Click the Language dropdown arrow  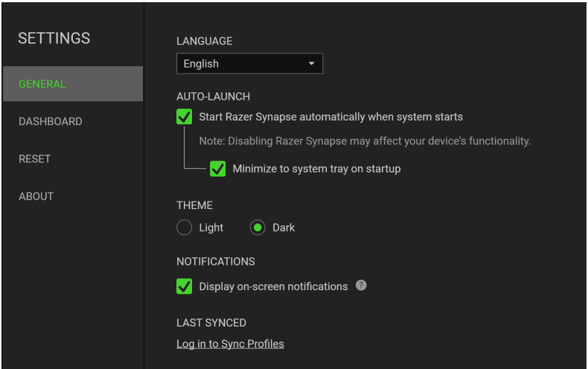pos(311,64)
